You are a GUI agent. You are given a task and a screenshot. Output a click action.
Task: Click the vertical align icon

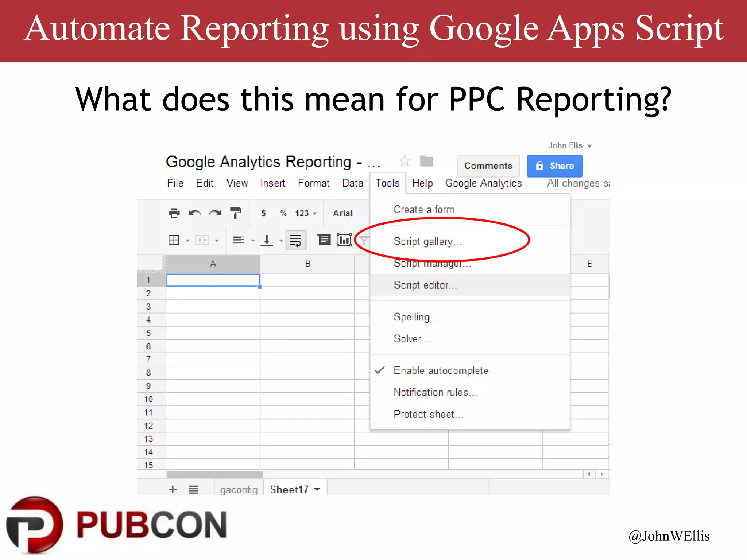click(267, 240)
